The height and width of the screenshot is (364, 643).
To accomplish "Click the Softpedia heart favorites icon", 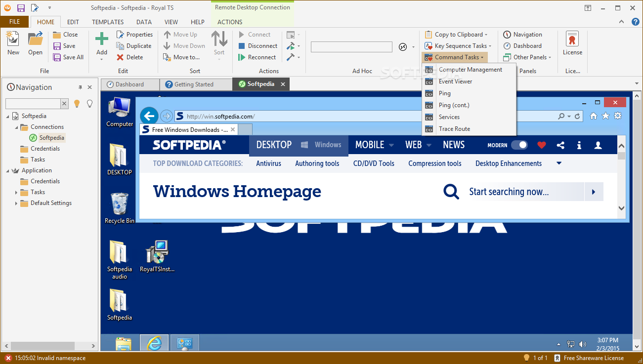I will (542, 145).
